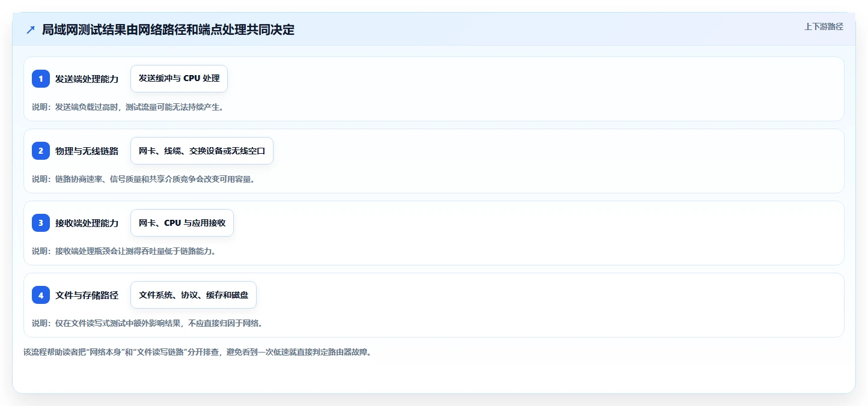Click the note about 发送端负载过高

pyautogui.click(x=128, y=107)
